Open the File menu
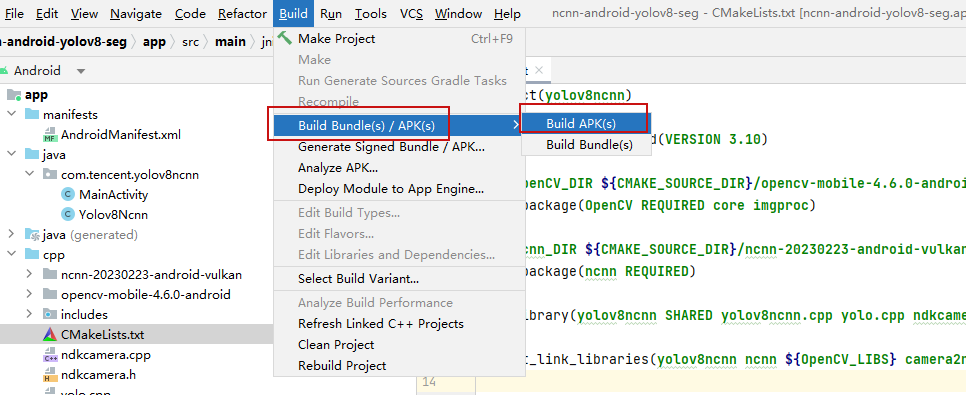Image resolution: width=966 pixels, height=395 pixels. click(x=13, y=14)
